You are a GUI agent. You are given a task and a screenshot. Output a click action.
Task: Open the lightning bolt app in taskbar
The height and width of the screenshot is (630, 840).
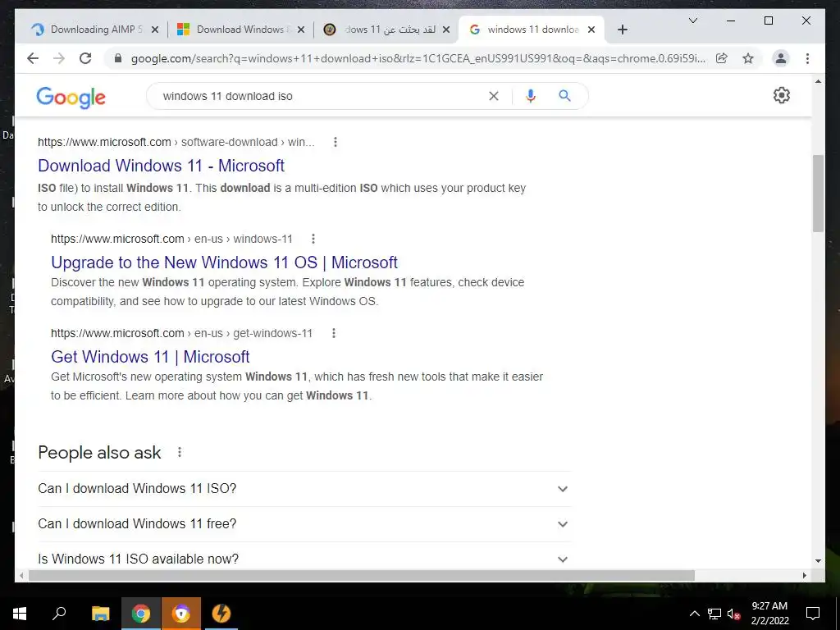click(x=221, y=614)
